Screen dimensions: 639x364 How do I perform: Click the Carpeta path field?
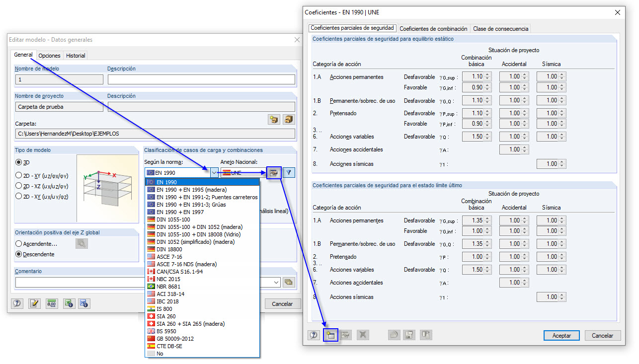(x=155, y=134)
